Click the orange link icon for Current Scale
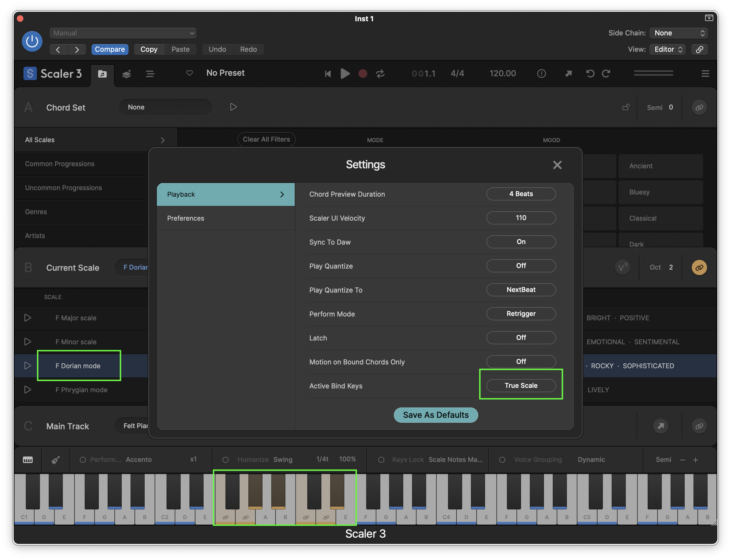This screenshot has width=731, height=560. pos(699,267)
